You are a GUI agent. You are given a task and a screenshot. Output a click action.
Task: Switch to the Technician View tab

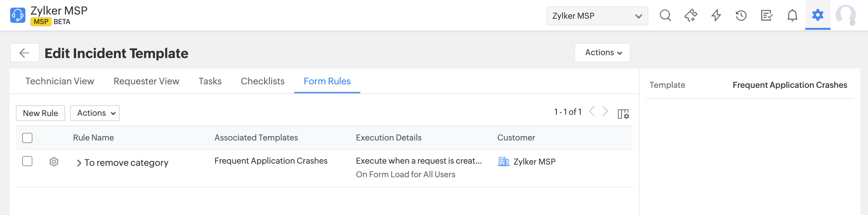pyautogui.click(x=60, y=81)
